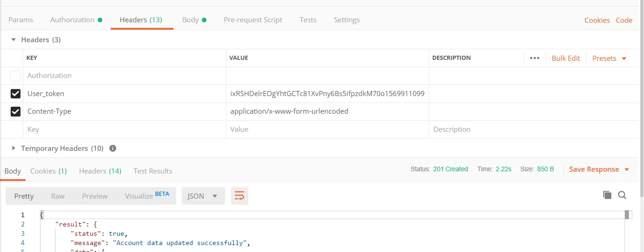This screenshot has width=644, height=252.
Task: Open the request Body tab
Action: (191, 20)
